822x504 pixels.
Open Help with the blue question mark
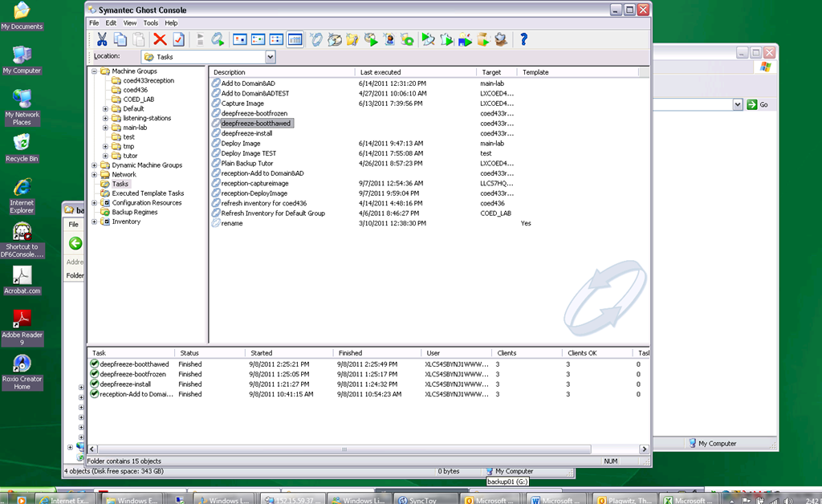point(523,39)
